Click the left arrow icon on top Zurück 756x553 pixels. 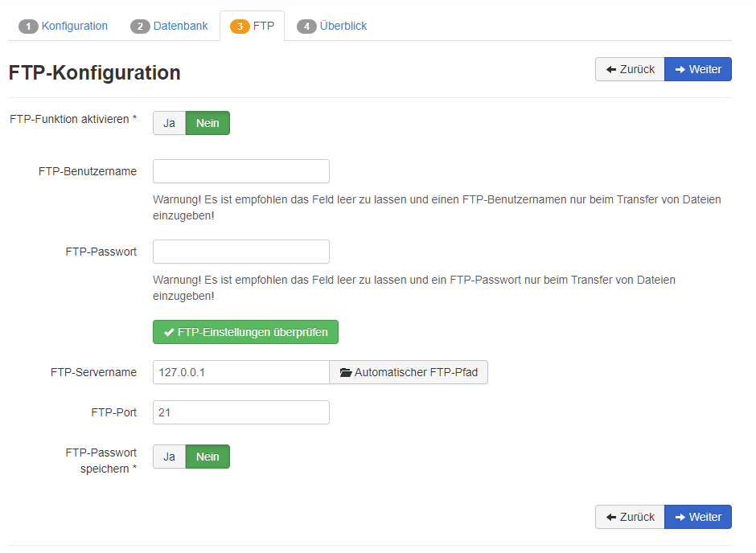coord(611,70)
